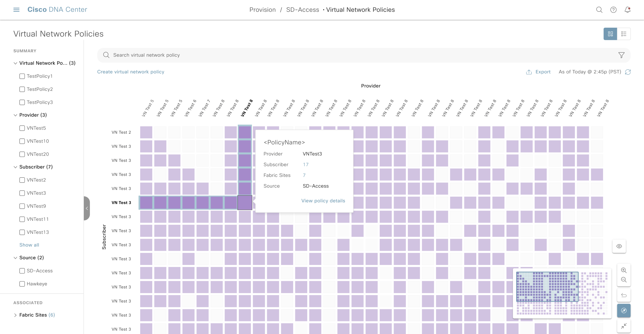Refresh the policy data
Screen dimensions: 644x334
pos(628,72)
